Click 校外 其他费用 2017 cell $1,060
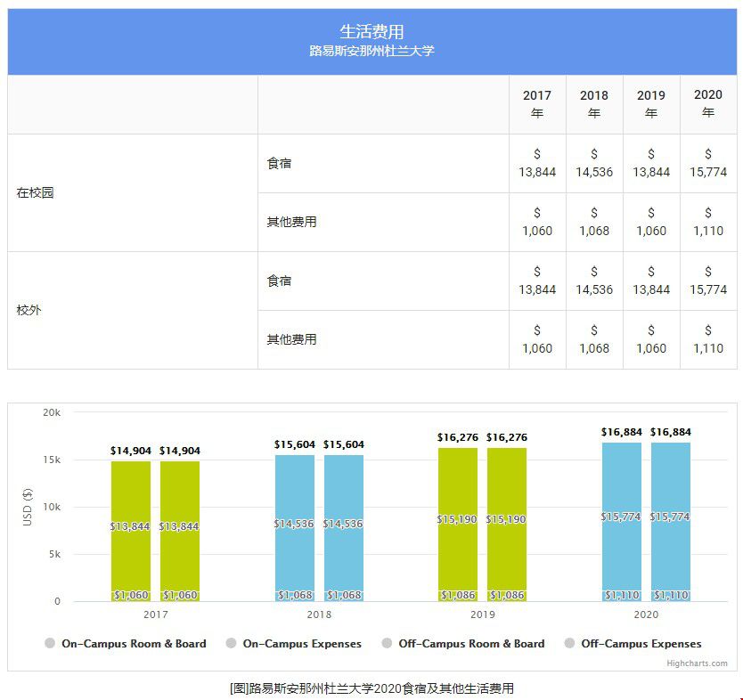The width and height of the screenshot is (743, 700). coord(537,339)
